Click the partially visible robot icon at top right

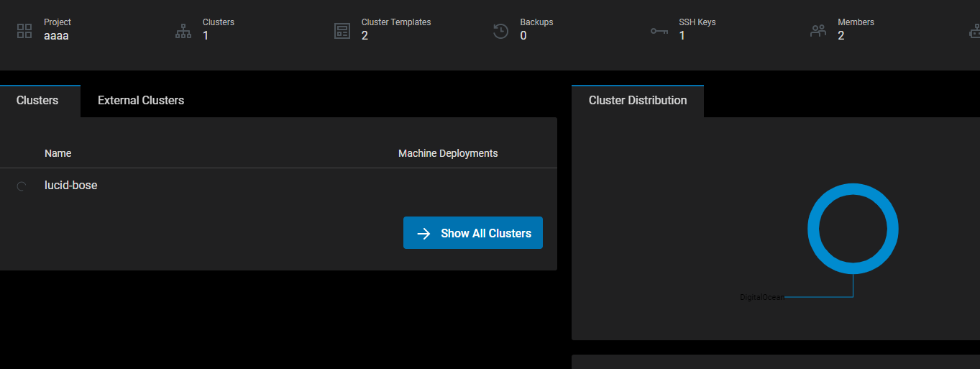[975, 31]
